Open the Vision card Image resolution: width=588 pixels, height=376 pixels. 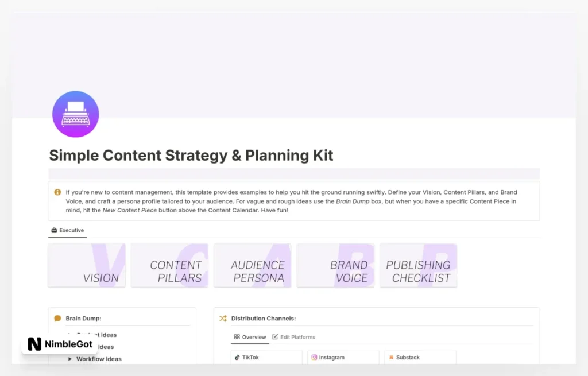pyautogui.click(x=87, y=265)
